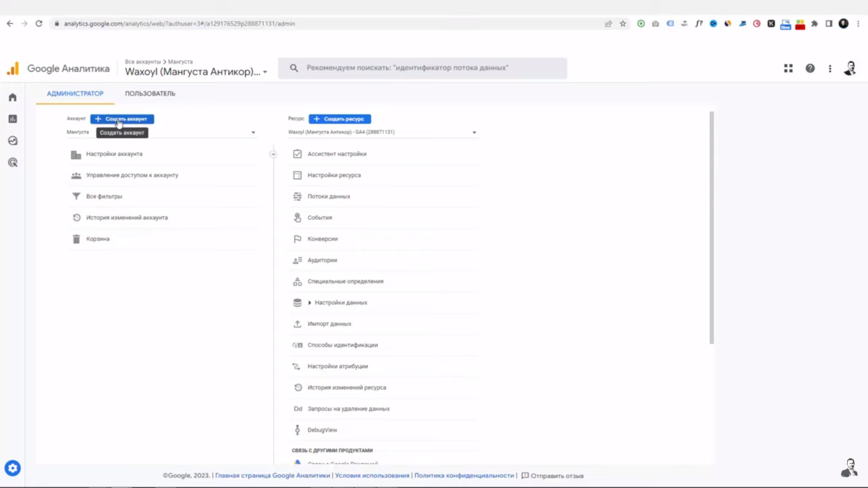This screenshot has width=868, height=488.
Task: Click the DebugView icon
Action: click(297, 430)
